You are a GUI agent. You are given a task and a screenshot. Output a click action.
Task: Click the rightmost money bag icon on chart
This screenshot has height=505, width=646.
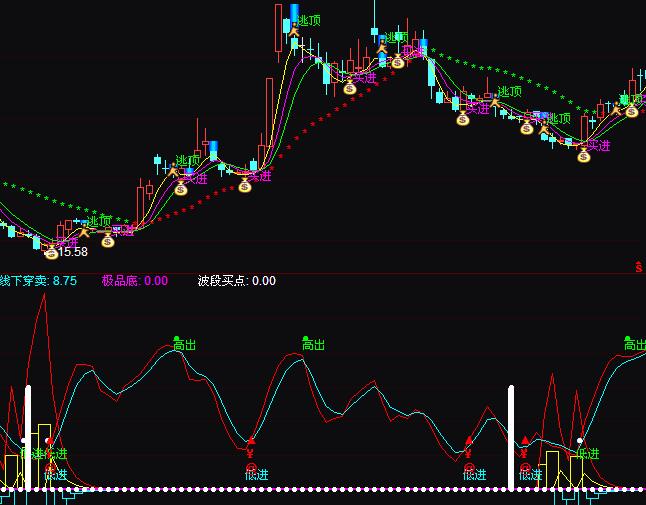632,111
